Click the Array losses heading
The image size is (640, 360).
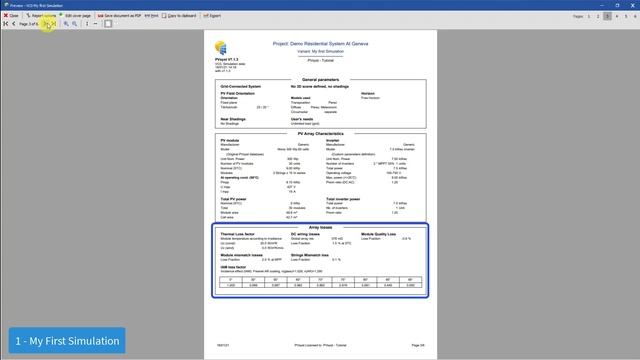(x=320, y=227)
